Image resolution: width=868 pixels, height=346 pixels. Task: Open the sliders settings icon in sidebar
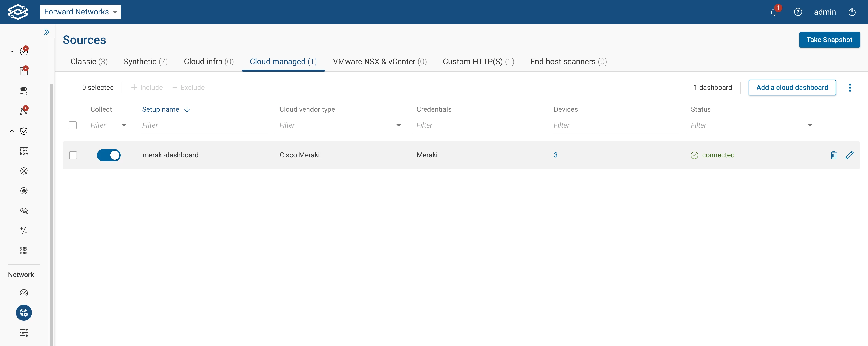(24, 332)
